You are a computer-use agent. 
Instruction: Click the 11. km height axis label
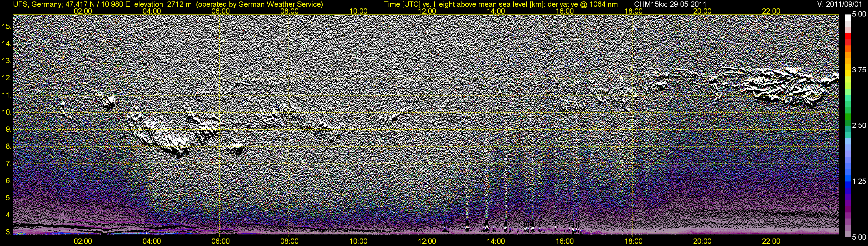coord(7,96)
